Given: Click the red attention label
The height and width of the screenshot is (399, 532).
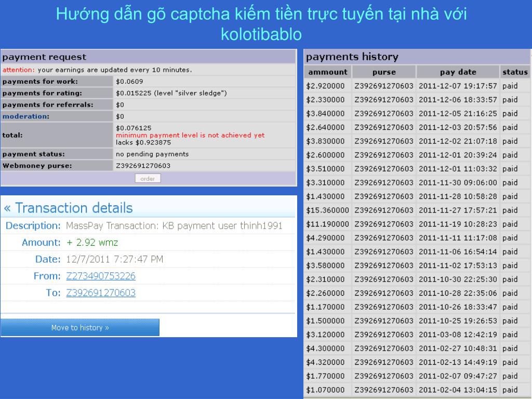Looking at the screenshot, I should 18,70.
